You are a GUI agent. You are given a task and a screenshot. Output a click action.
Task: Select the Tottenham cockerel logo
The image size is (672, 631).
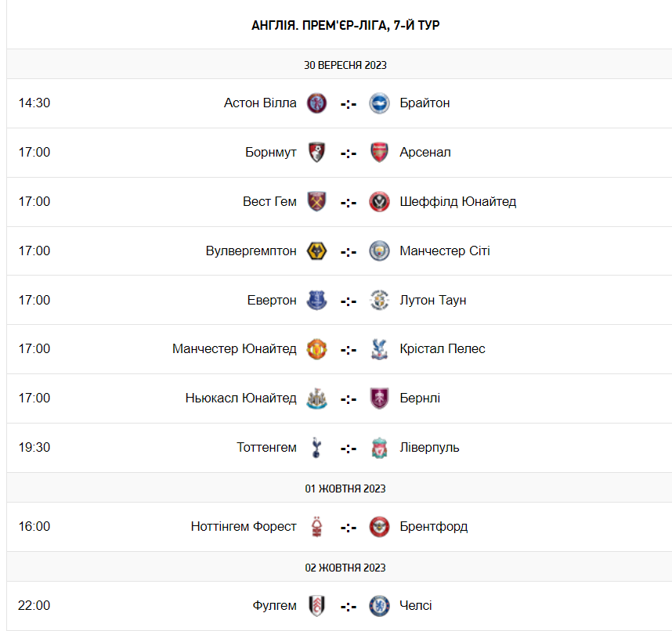click(317, 448)
